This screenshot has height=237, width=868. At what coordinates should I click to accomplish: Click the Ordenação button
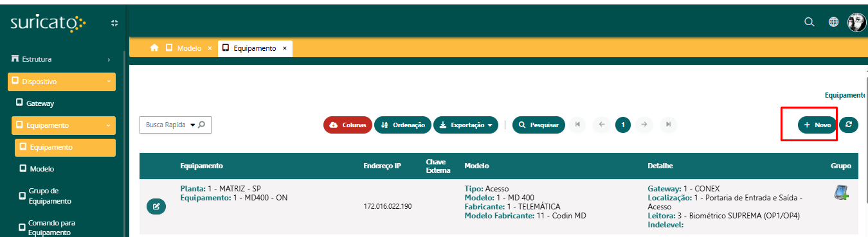point(402,125)
